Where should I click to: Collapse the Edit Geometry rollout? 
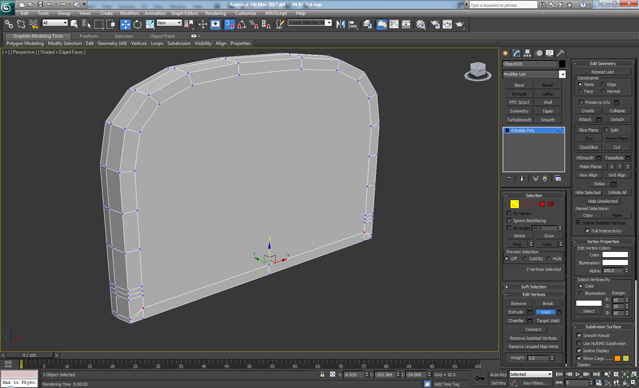[x=603, y=64]
